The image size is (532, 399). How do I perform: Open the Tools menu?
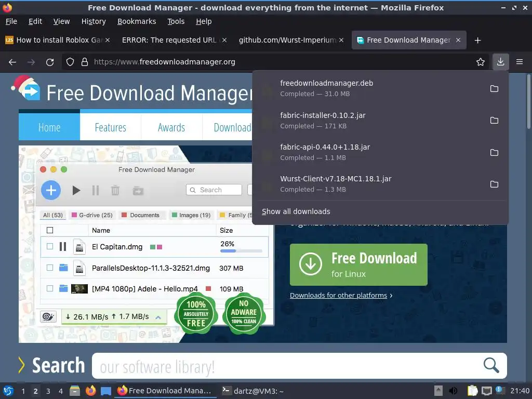coord(176,21)
